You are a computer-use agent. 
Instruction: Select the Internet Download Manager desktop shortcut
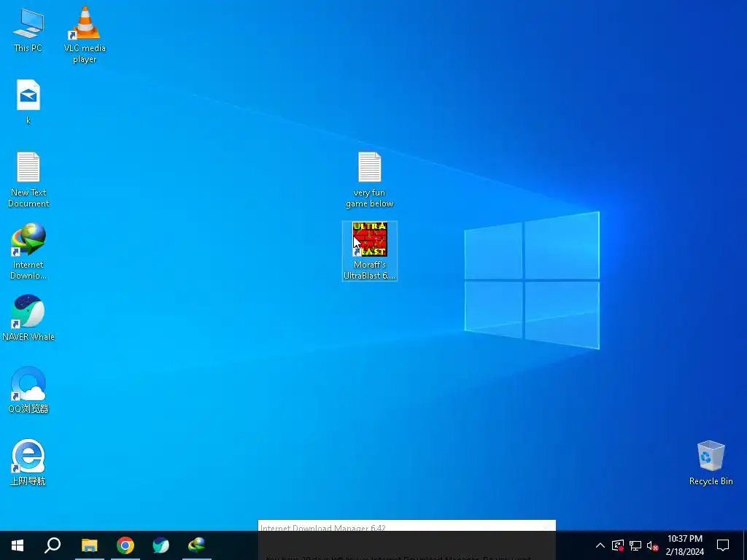pos(28,252)
